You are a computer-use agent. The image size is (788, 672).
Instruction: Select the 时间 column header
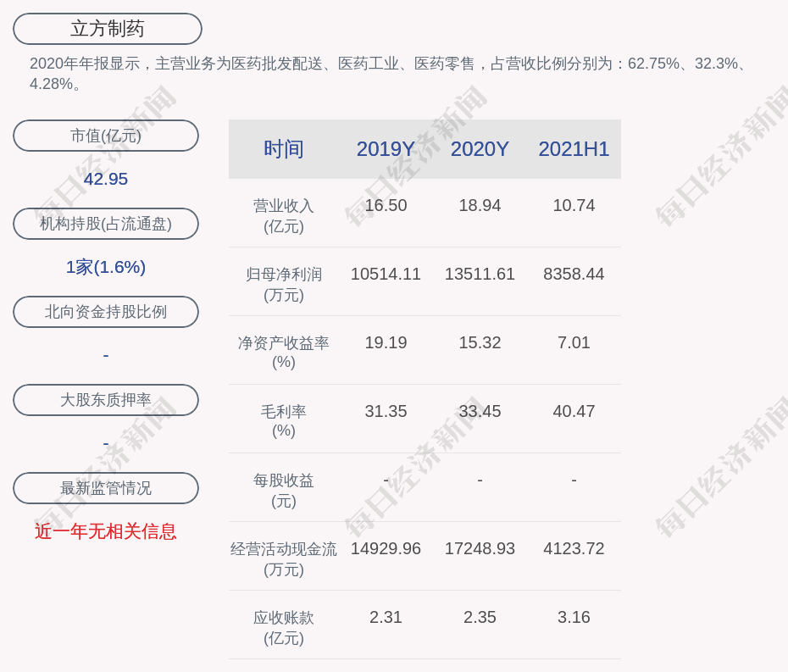tap(283, 149)
